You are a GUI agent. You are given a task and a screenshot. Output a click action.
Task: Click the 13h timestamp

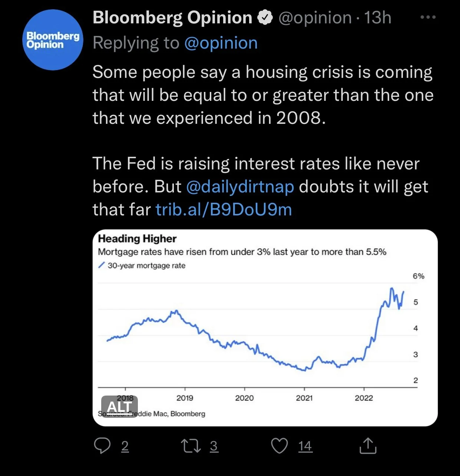click(x=377, y=18)
